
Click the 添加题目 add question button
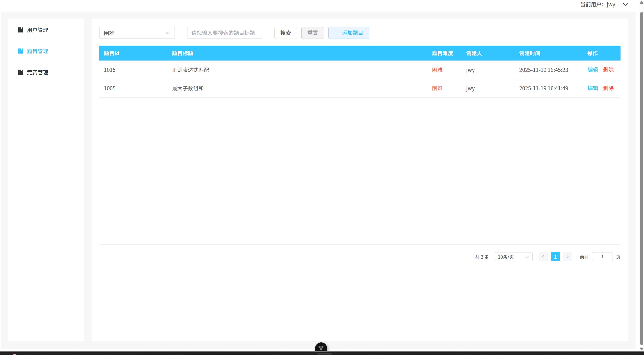tap(348, 33)
